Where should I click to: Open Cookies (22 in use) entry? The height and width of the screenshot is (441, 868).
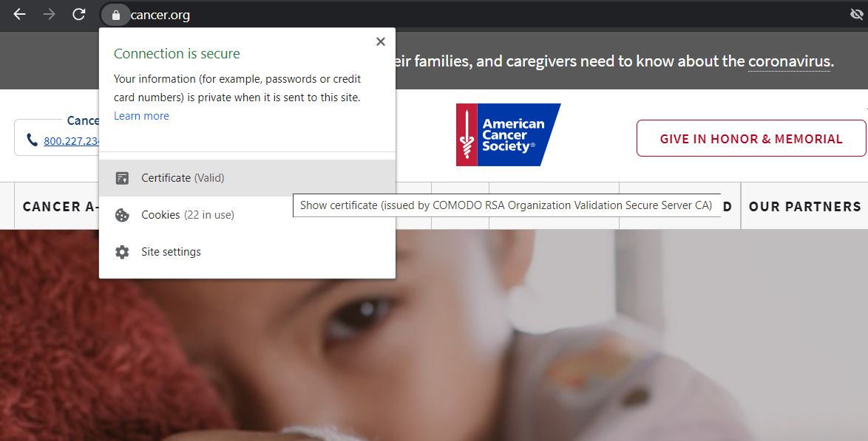pos(188,215)
